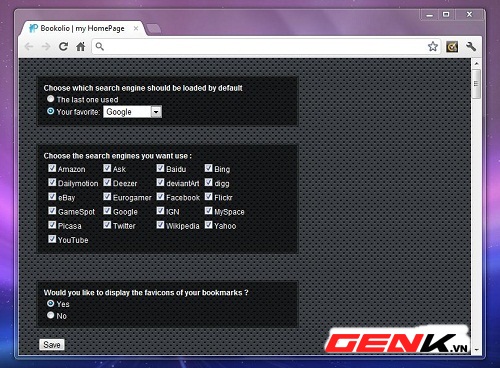Screen dimensions: 500x368
Task: Toggle the deviantArt checkbox
Action: pyautogui.click(x=160, y=182)
